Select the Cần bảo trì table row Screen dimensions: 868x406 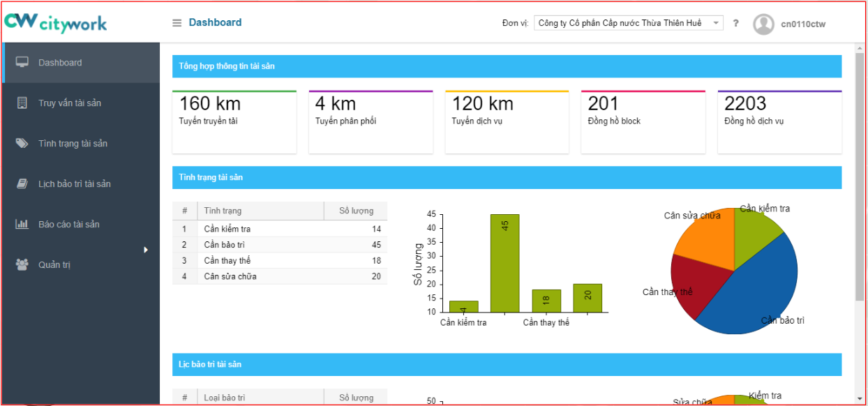click(x=280, y=245)
